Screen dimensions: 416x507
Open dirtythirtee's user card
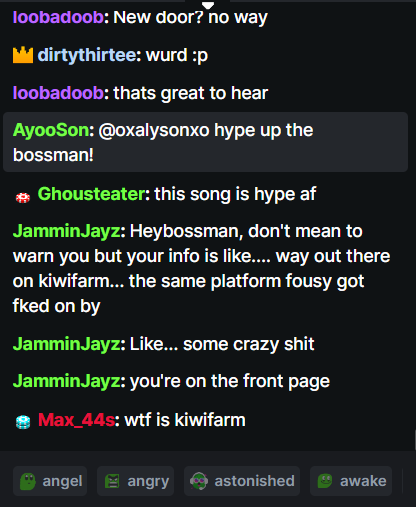click(87, 55)
